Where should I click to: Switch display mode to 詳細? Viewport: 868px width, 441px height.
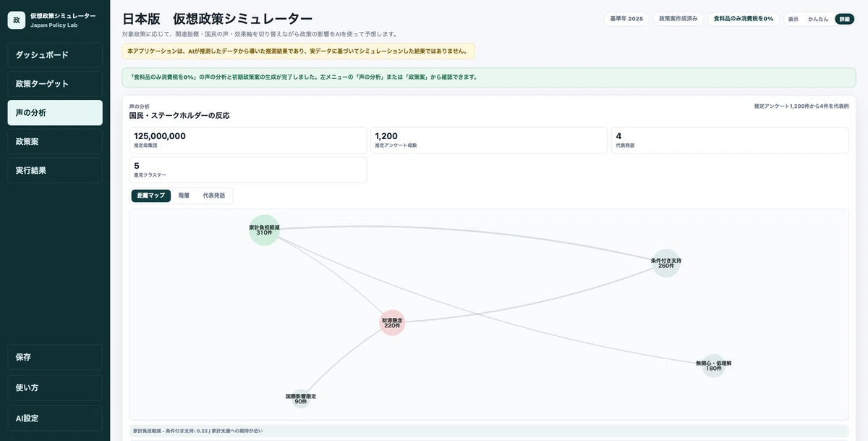point(844,19)
